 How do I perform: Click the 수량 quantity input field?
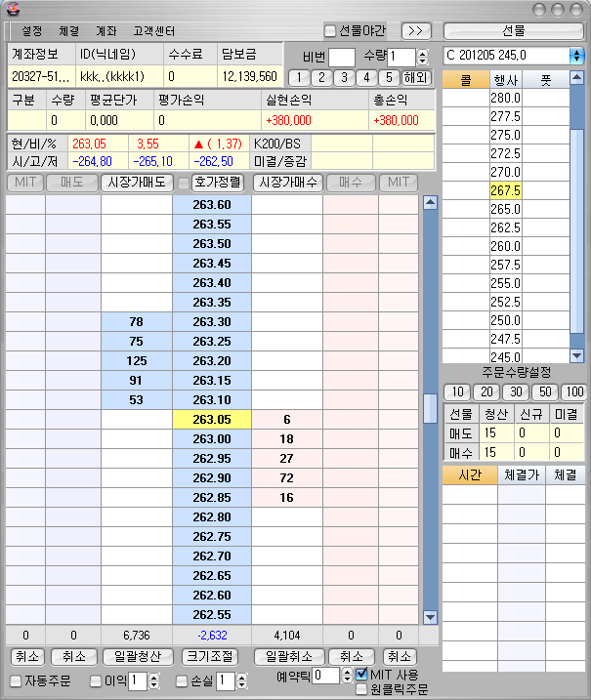[x=401, y=57]
